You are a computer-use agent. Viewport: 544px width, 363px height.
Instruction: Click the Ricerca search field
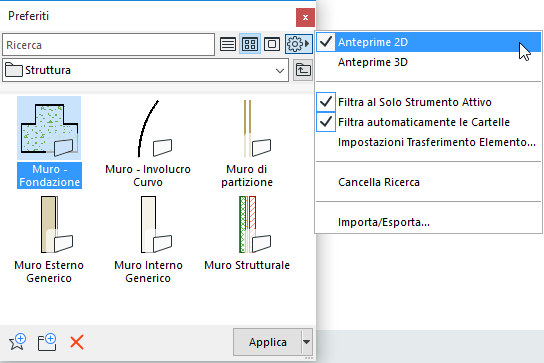tap(109, 45)
